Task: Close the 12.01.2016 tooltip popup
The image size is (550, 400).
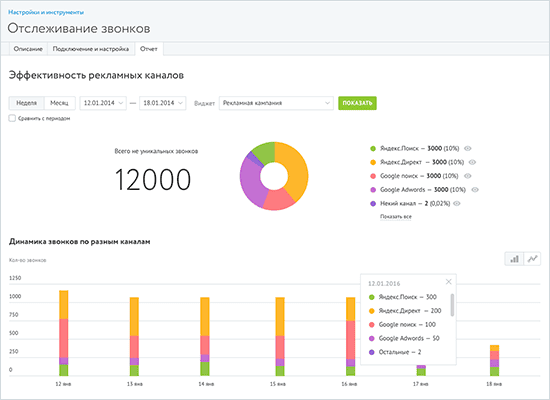Action: (x=448, y=282)
